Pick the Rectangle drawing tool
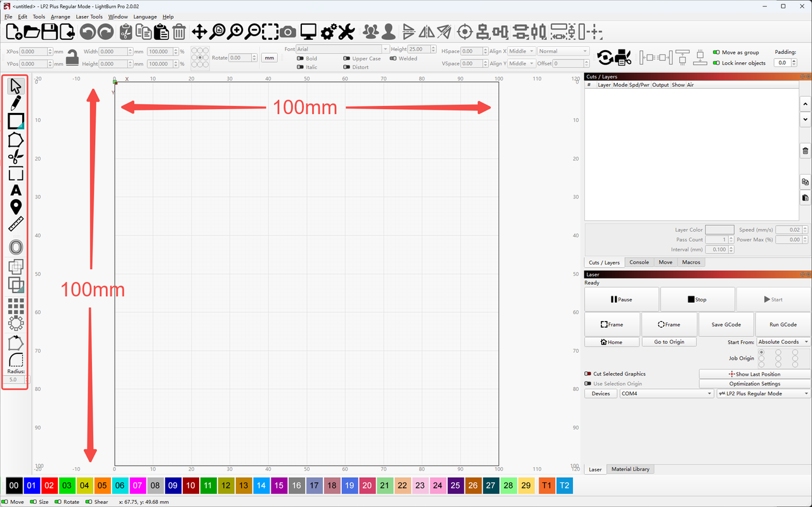The image size is (812, 507). pos(16,121)
